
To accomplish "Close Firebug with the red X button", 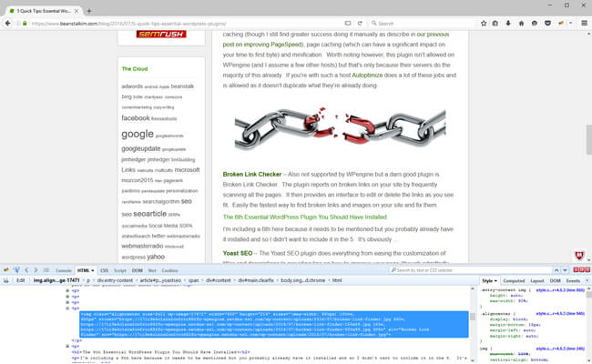I will (587, 269).
